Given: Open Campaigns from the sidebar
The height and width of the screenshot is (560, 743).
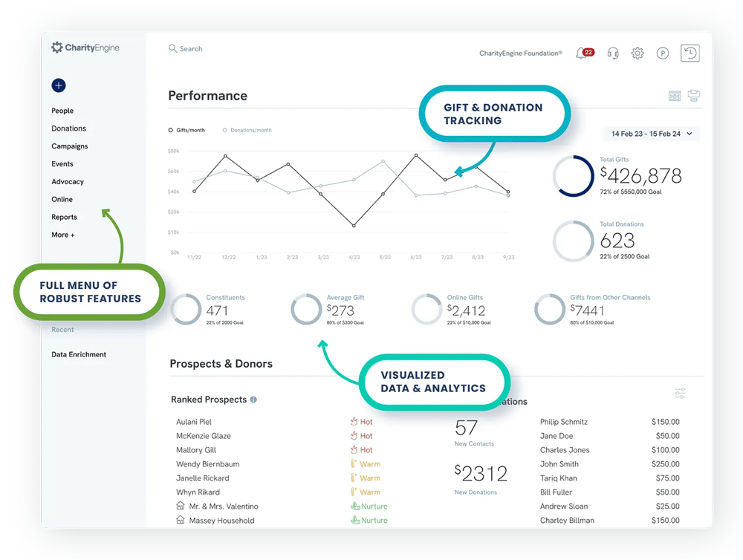Looking at the screenshot, I should coord(69,146).
